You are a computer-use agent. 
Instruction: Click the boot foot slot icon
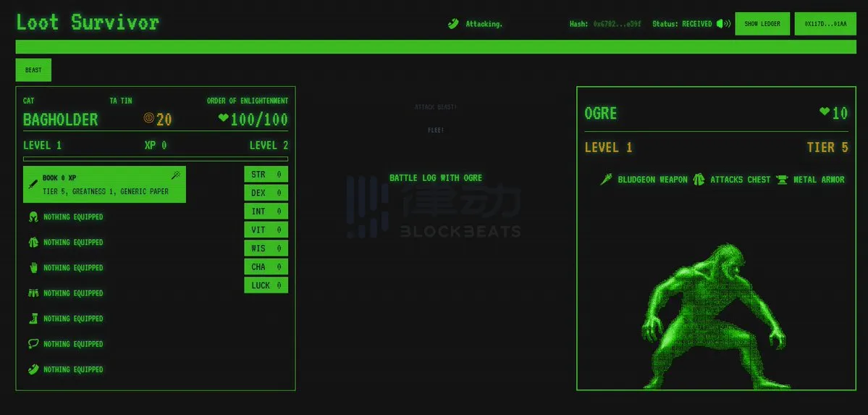point(33,319)
